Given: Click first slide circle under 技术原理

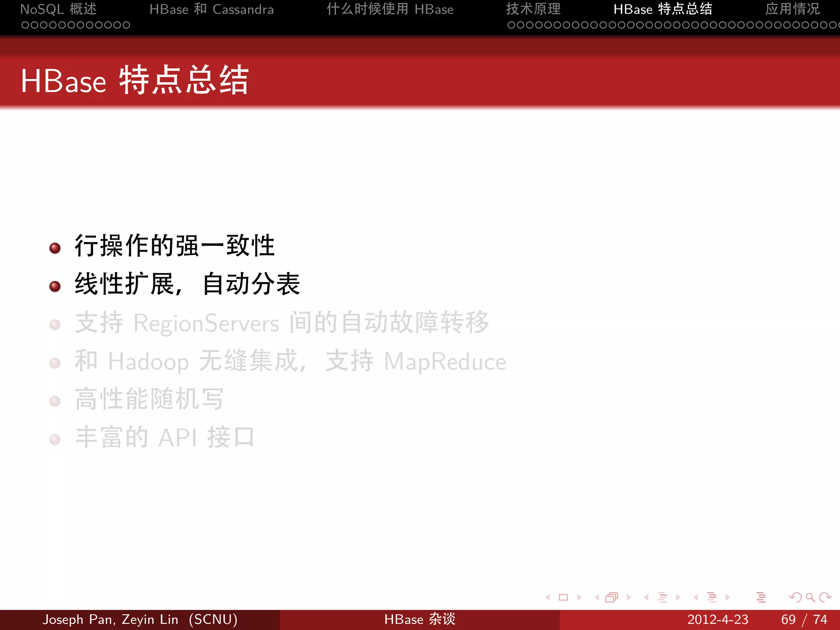Looking at the screenshot, I should 511,25.
